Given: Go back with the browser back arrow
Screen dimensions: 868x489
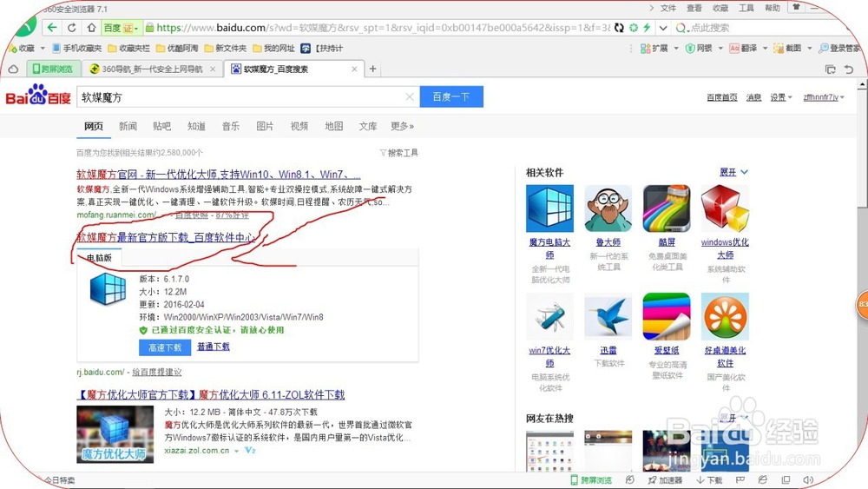Looking at the screenshot, I should point(52,28).
